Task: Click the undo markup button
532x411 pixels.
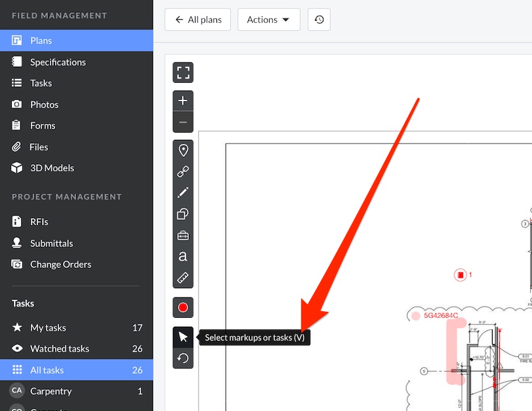Action: click(183, 358)
